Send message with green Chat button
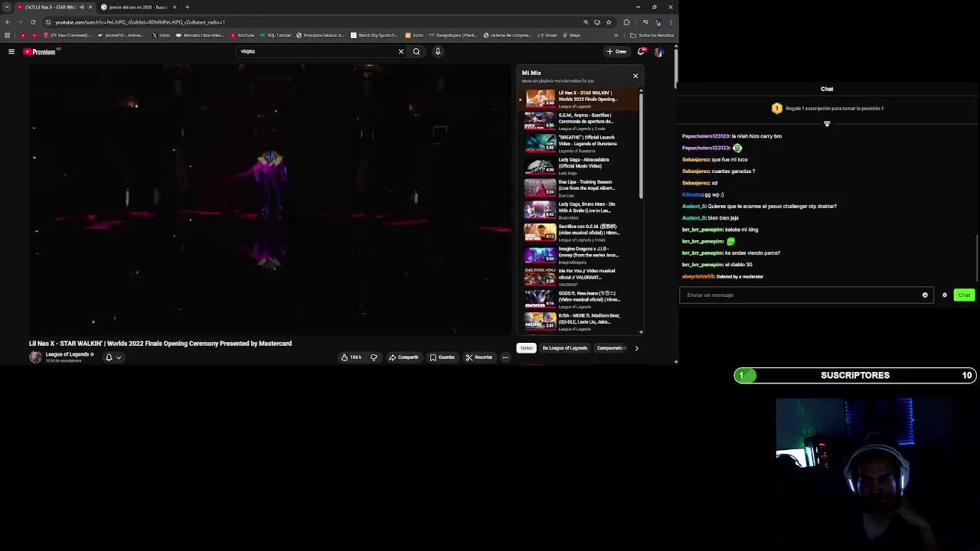The height and width of the screenshot is (551, 980). pyautogui.click(x=964, y=295)
